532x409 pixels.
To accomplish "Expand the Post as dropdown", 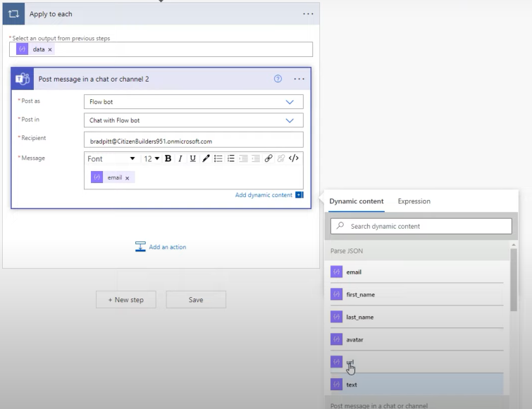I will [290, 102].
